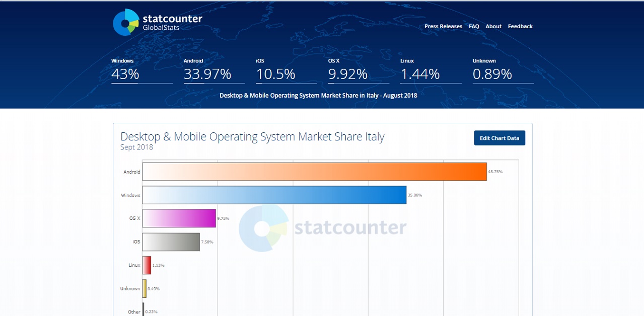Go to the FAQ page
The image size is (644, 316).
pos(474,27)
